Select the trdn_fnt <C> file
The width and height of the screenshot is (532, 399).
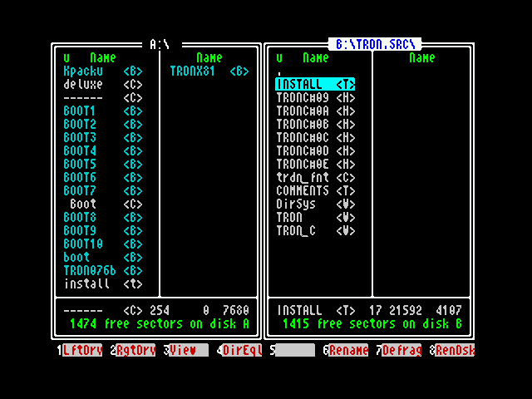pyautogui.click(x=316, y=177)
